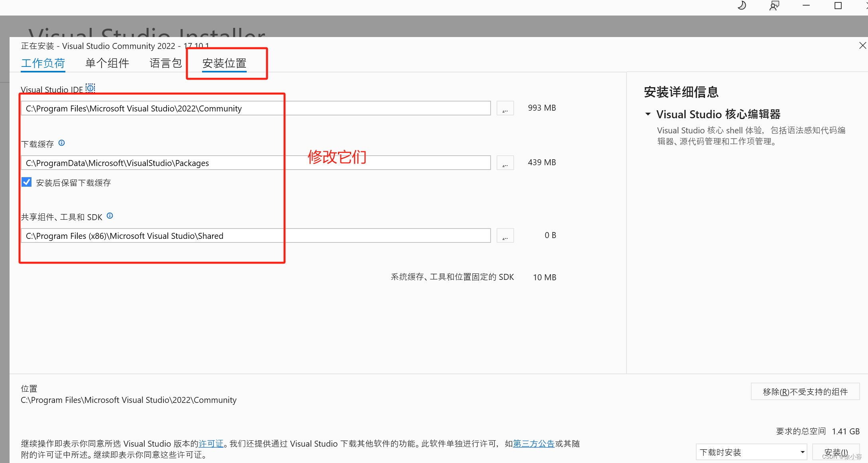
Task: Show info icon for 下载缓存
Action: tap(62, 143)
